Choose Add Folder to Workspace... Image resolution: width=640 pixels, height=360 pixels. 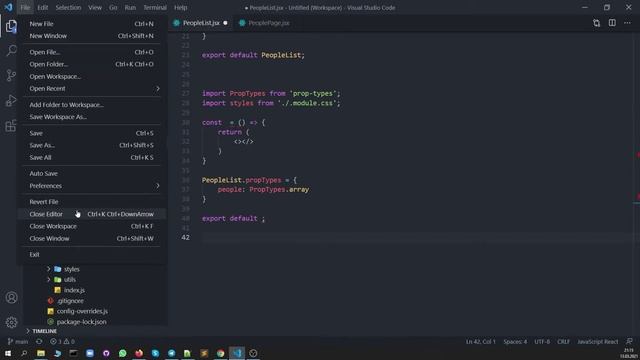pyautogui.click(x=91, y=105)
